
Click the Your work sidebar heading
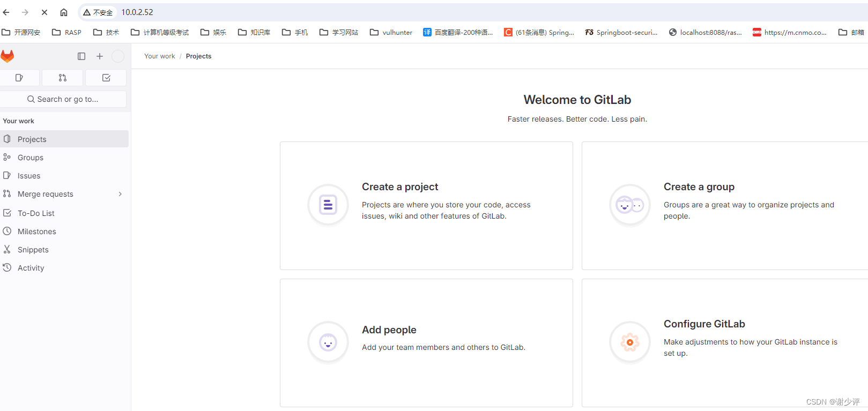click(x=19, y=121)
